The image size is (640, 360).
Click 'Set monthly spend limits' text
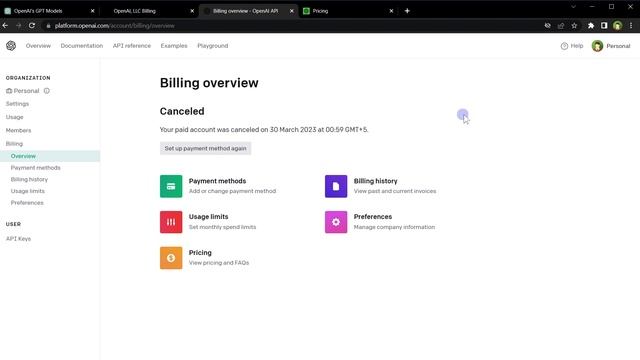click(222, 227)
